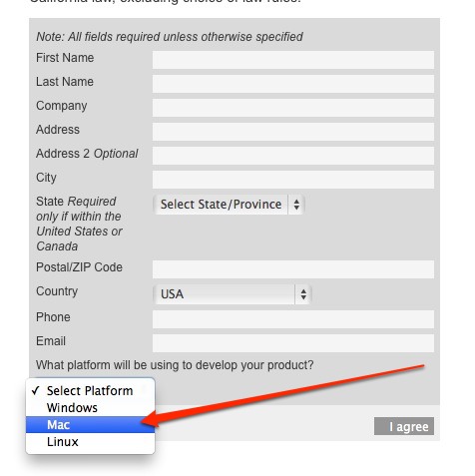The image size is (475, 476).
Task: Click the Phone input field
Action: (x=293, y=319)
